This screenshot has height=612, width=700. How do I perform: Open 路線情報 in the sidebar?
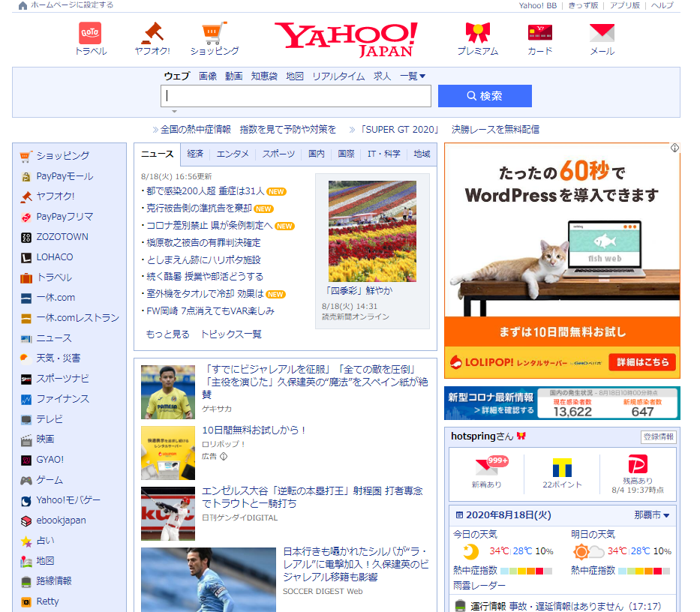click(53, 580)
